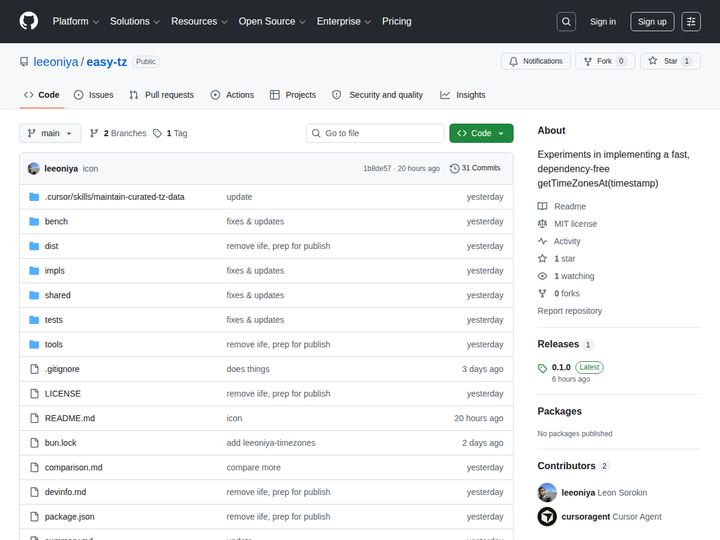Expand the Resources menu
This screenshot has height=540, width=720.
[199, 22]
